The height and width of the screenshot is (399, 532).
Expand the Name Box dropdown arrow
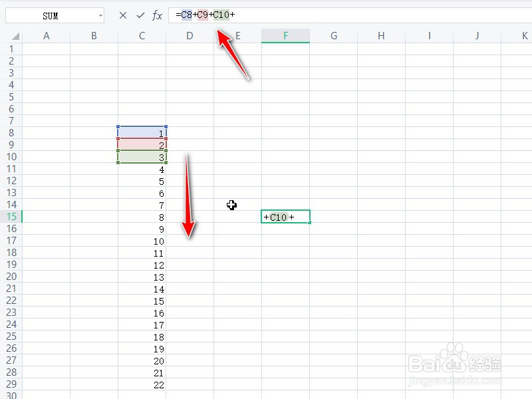[100, 15]
